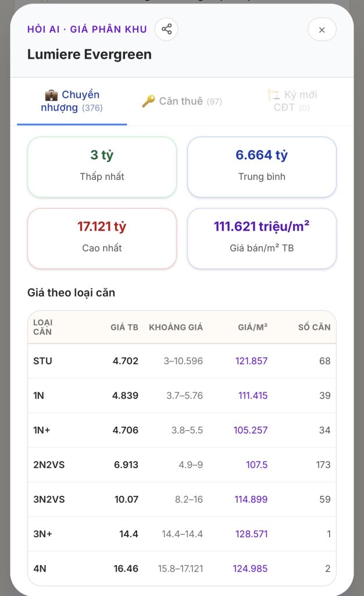Viewport: 364px width, 596px height.
Task: Click the Cao nhất 17.121 tỷ card
Action: point(102,238)
